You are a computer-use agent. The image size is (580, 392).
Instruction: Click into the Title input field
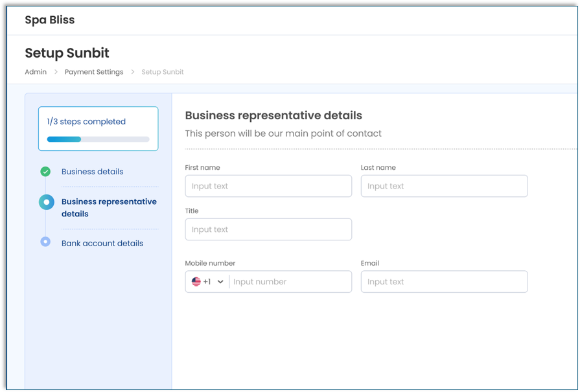pos(268,229)
